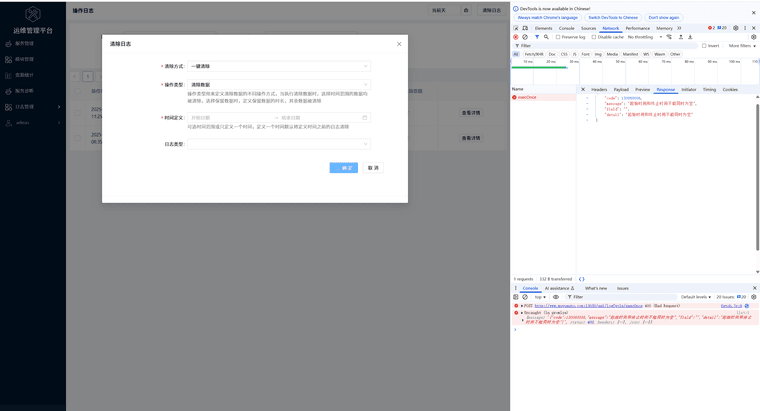The image size is (760, 411).
Task: Click the response pane vertical scrollbar
Action: [758, 177]
